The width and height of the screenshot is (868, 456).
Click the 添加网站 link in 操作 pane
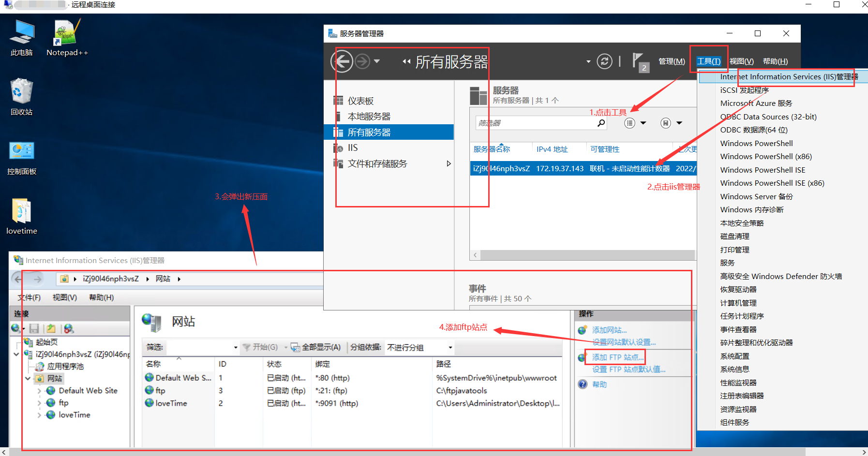click(x=609, y=329)
